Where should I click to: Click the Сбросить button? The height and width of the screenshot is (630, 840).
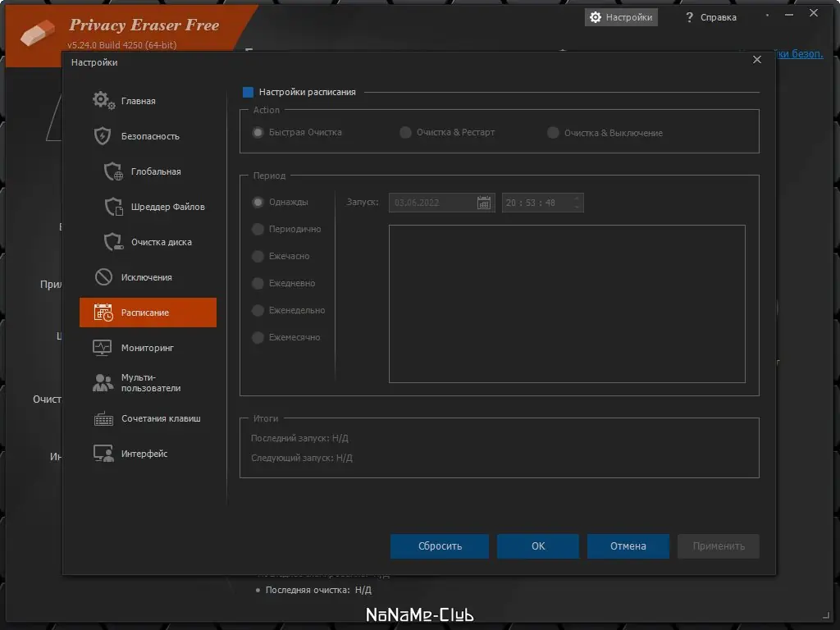[440, 546]
